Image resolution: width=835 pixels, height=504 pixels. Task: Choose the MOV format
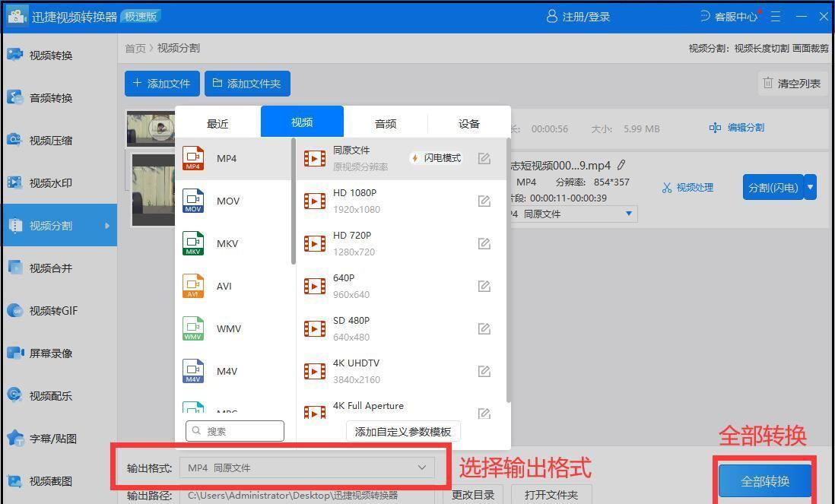coord(233,201)
